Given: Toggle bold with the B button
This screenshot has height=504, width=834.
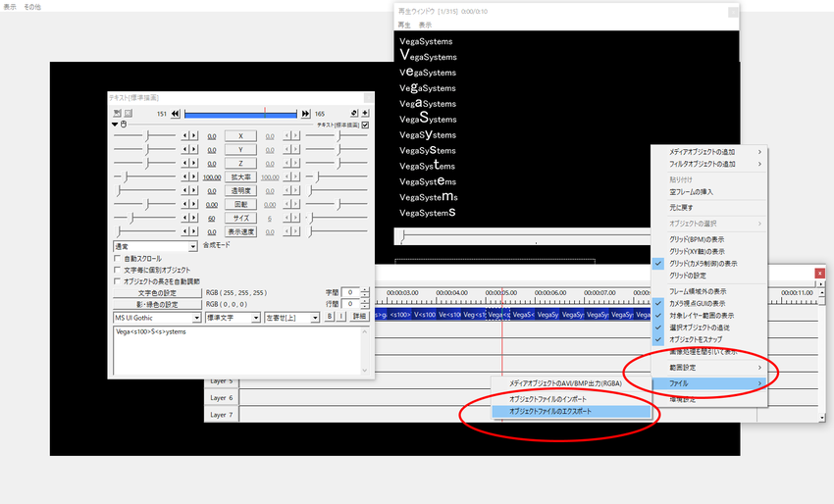Looking at the screenshot, I should coord(330,317).
